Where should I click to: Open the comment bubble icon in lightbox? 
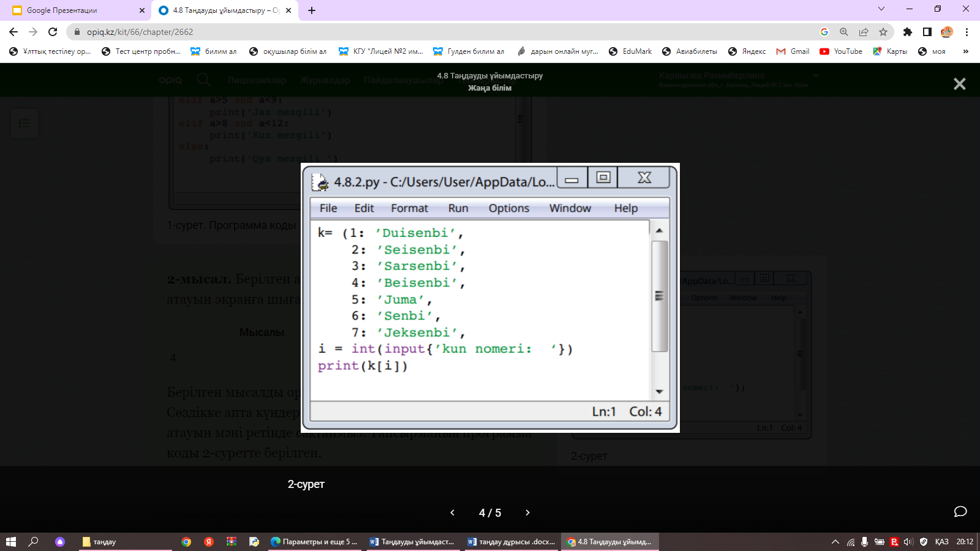(960, 512)
